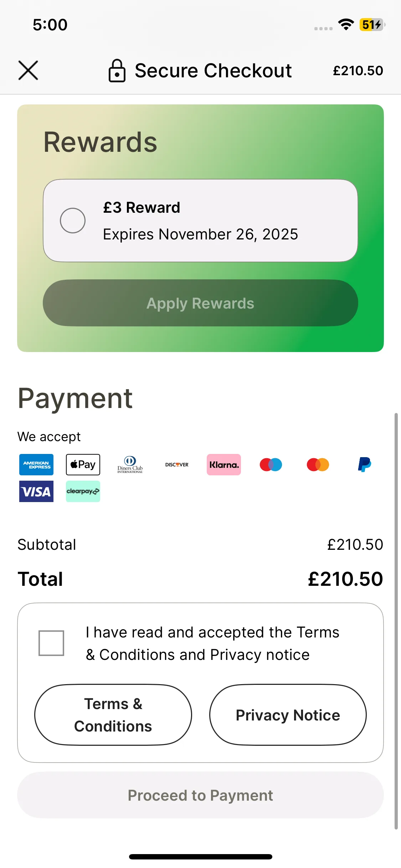This screenshot has width=401, height=868.
Task: Tap the pink Klarna logo
Action: click(224, 465)
